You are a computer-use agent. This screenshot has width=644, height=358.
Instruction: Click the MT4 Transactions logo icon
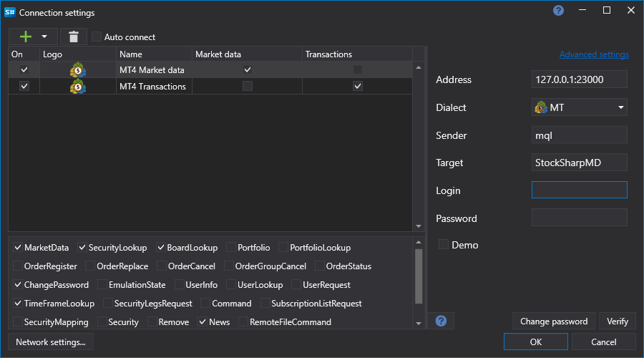77,87
